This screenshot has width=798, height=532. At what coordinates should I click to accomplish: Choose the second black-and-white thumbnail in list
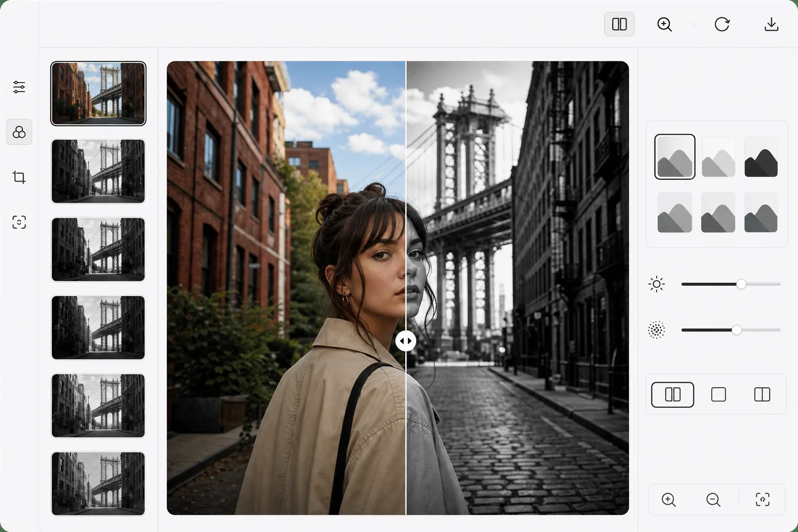pos(98,171)
